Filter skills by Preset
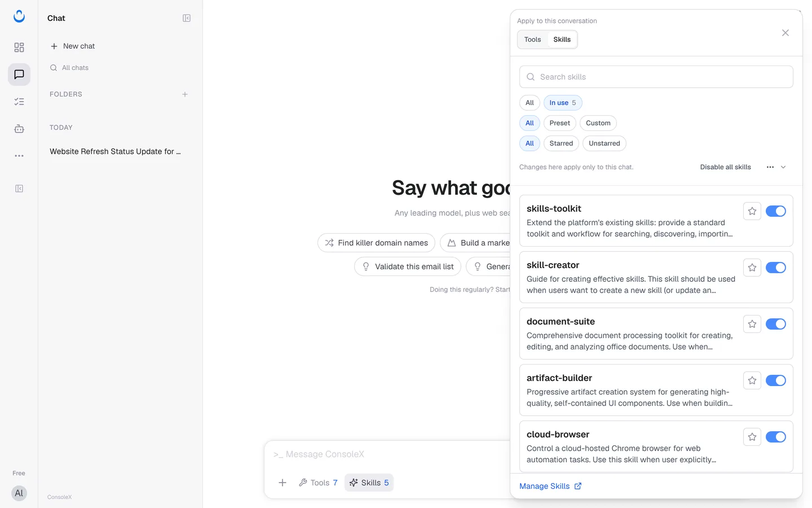The width and height of the screenshot is (812, 508). [560, 123]
